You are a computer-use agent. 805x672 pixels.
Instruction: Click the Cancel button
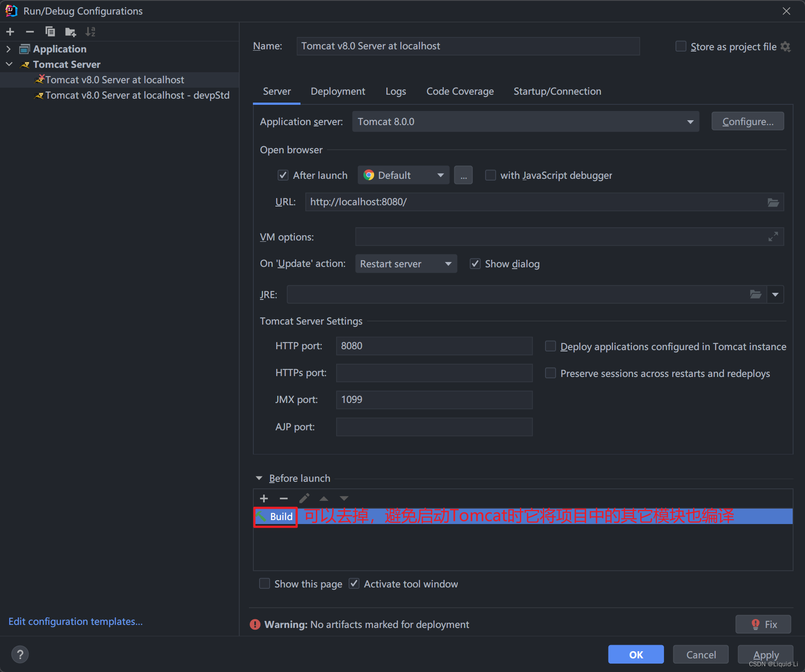click(701, 654)
